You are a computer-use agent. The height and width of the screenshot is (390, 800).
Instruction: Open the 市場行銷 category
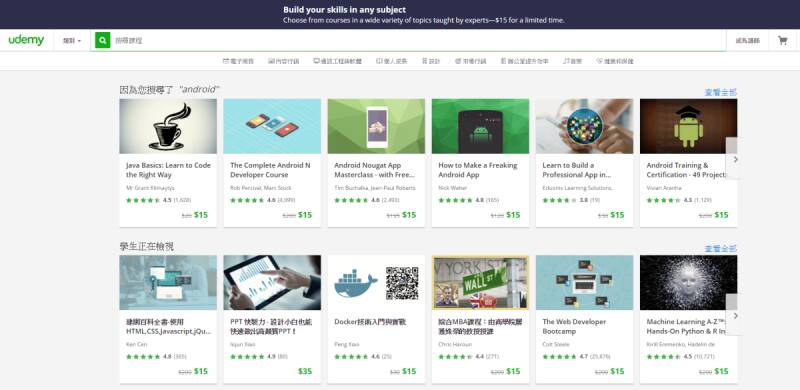[470, 61]
